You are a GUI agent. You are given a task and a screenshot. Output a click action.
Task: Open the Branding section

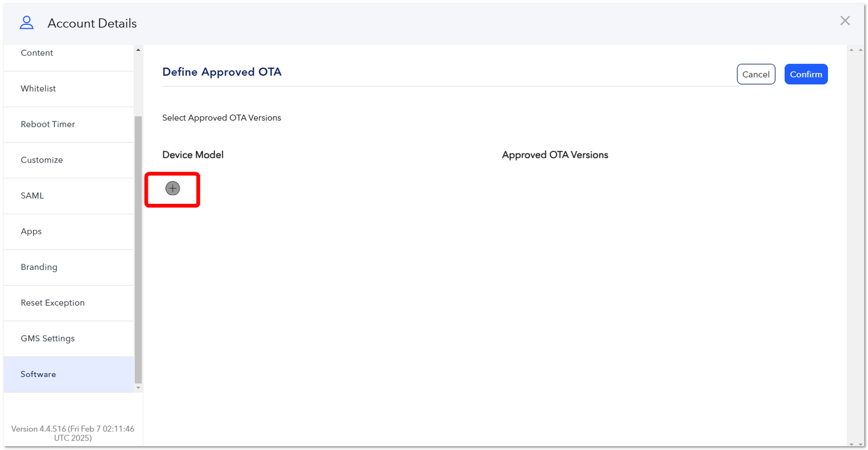click(x=68, y=267)
